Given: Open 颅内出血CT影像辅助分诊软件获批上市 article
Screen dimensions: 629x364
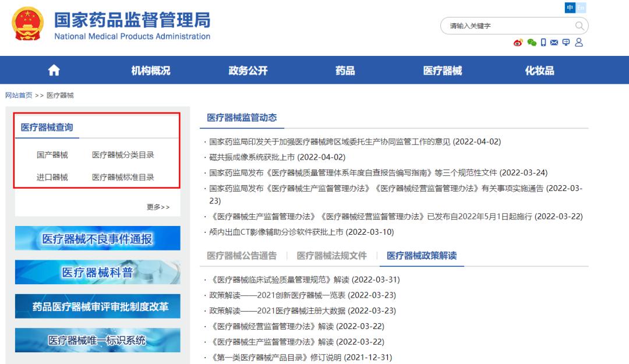Looking at the screenshot, I should click(302, 232).
